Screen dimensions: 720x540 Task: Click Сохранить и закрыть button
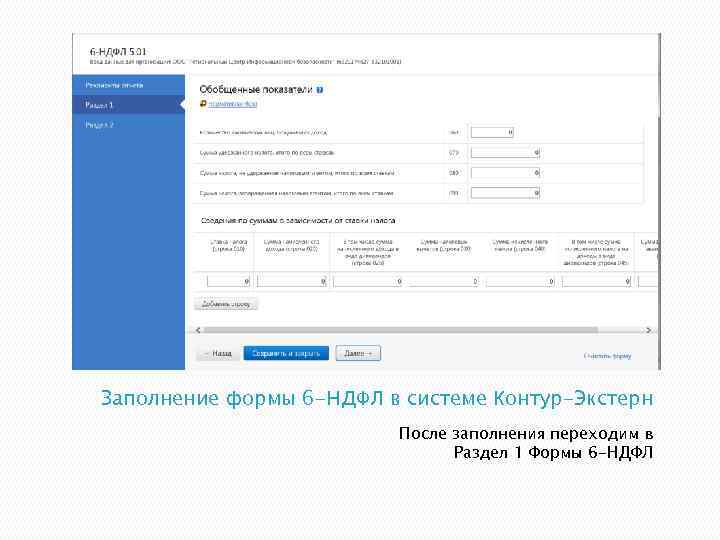pos(286,353)
